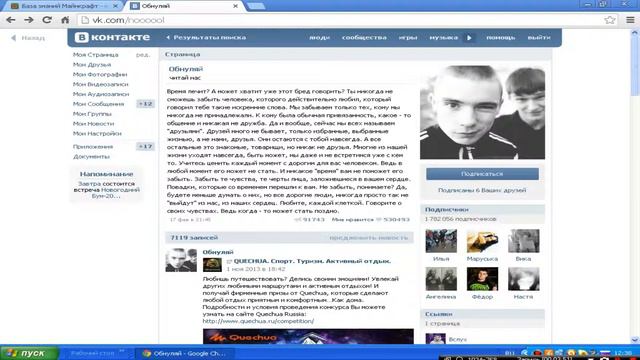Open the помощь header menu
The height and width of the screenshot is (360, 640).
[500, 37]
